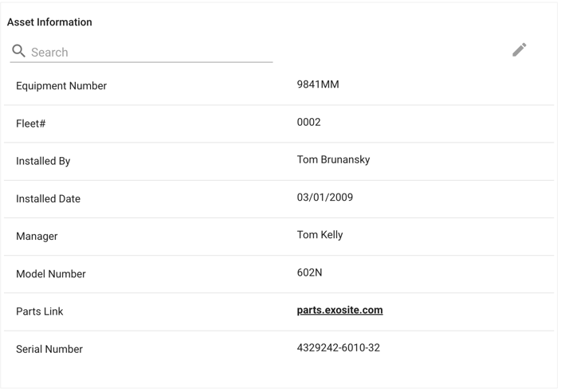The height and width of the screenshot is (392, 561).
Task: Select the Model Number row label
Action: point(51,274)
